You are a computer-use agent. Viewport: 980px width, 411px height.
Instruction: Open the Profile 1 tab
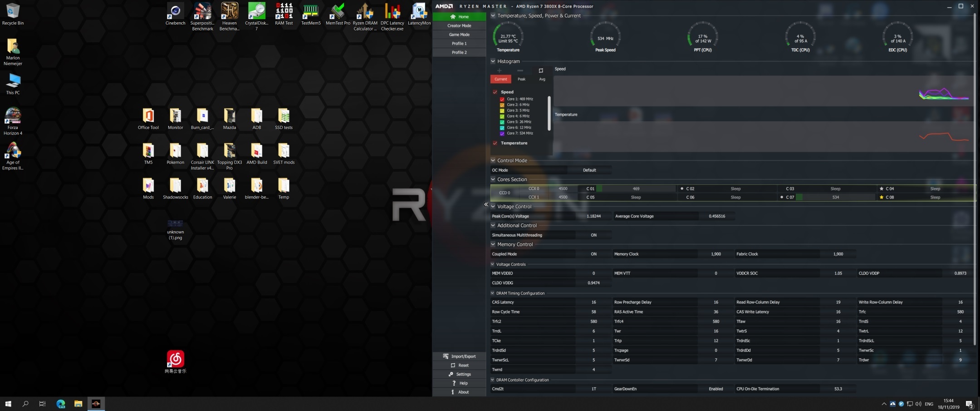pos(459,44)
